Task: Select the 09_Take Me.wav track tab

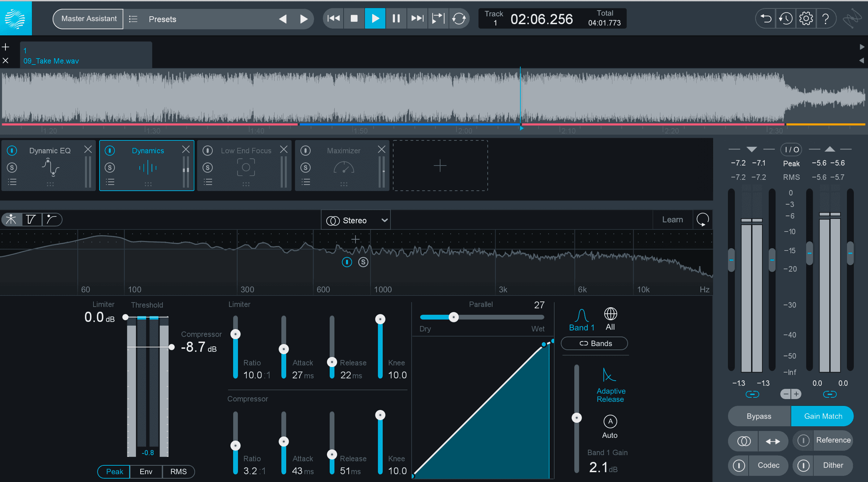Action: 86,55
